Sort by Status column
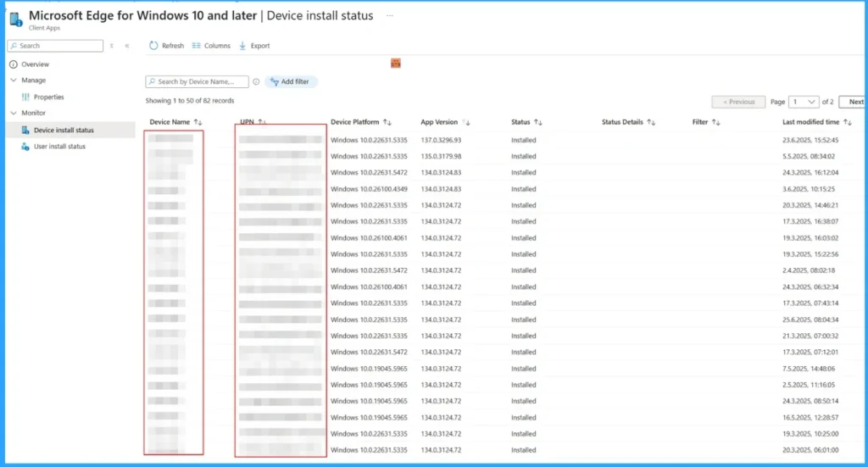This screenshot has height=467, width=868. (538, 122)
